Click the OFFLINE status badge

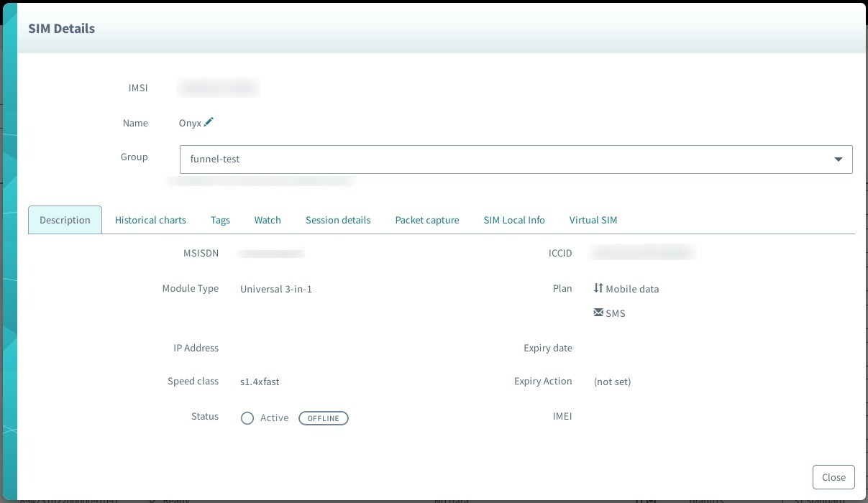(323, 417)
